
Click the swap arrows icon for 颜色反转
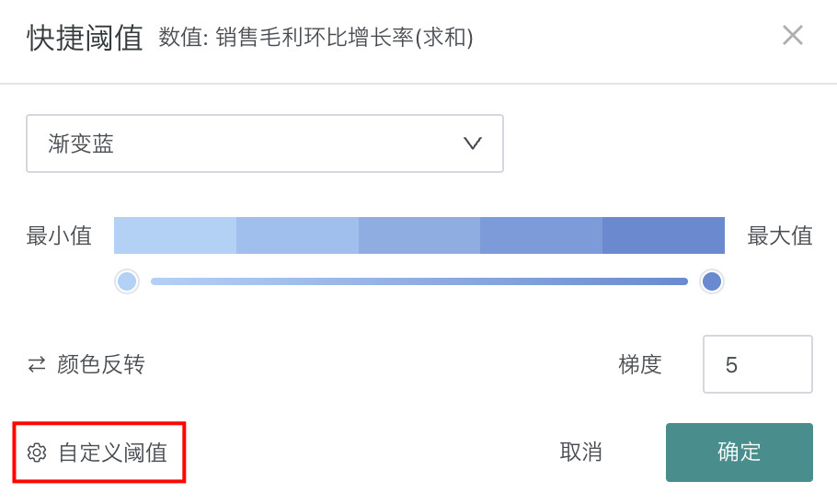tap(37, 365)
